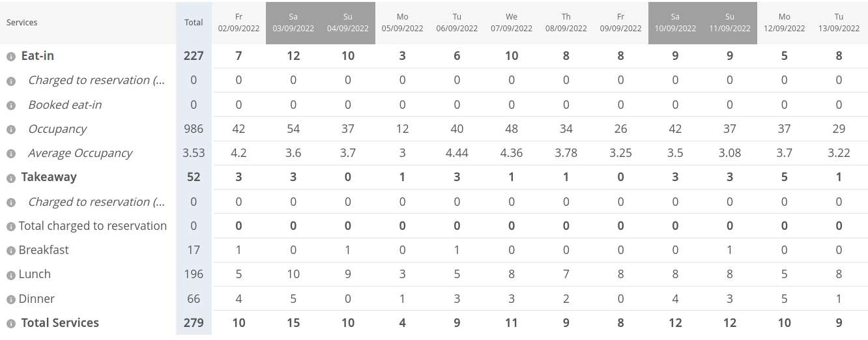Select the Total column header
The width and height of the screenshot is (868, 340).
[194, 22]
